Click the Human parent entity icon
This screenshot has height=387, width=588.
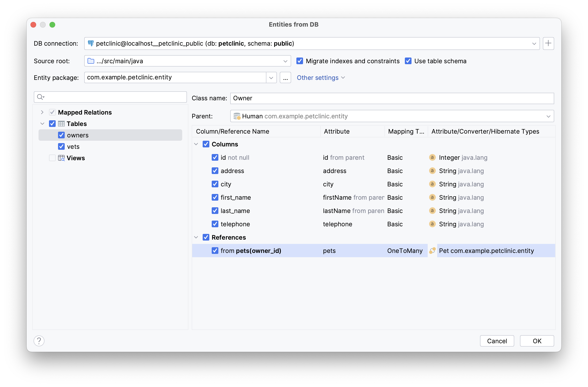pyautogui.click(x=237, y=116)
